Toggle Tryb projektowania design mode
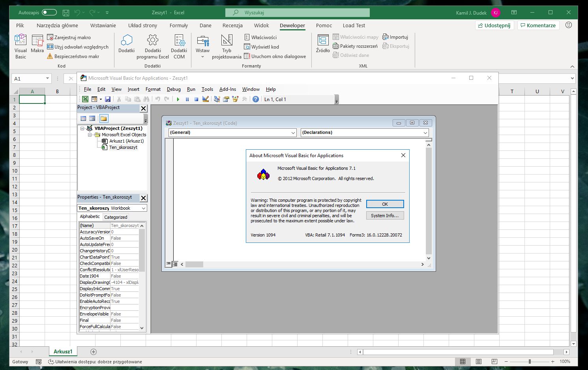Screen dimensions: 588x370 coord(227,46)
